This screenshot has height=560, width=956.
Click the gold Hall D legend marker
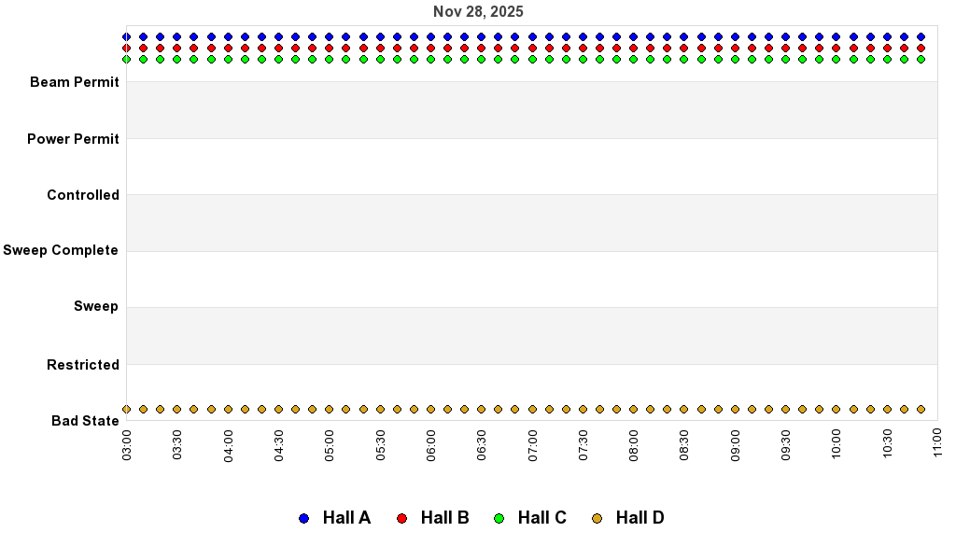pos(597,518)
